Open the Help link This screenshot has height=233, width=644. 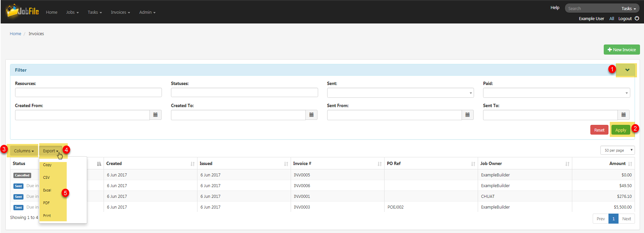point(555,7)
